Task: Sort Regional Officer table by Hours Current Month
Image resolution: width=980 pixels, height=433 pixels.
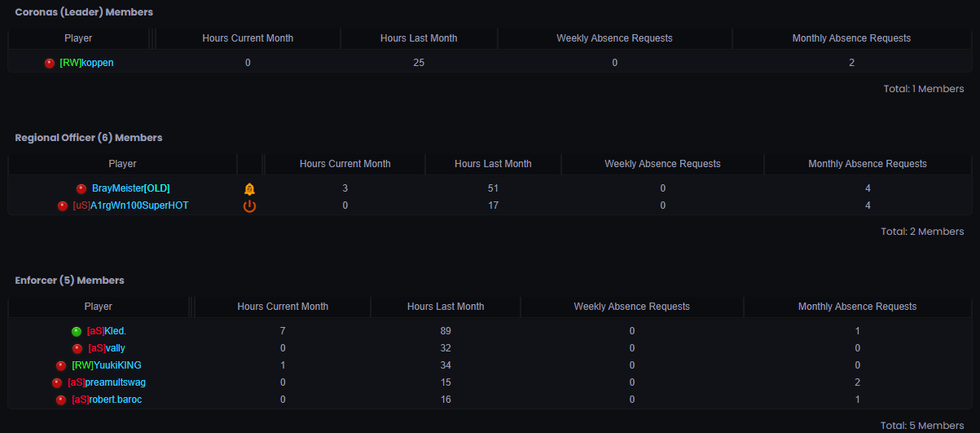Action: point(345,164)
